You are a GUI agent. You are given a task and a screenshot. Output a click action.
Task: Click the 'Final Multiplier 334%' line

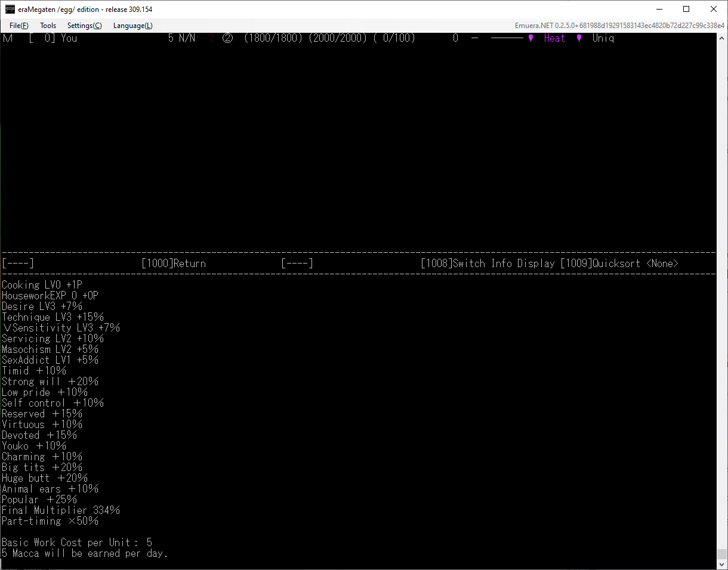pos(61,510)
